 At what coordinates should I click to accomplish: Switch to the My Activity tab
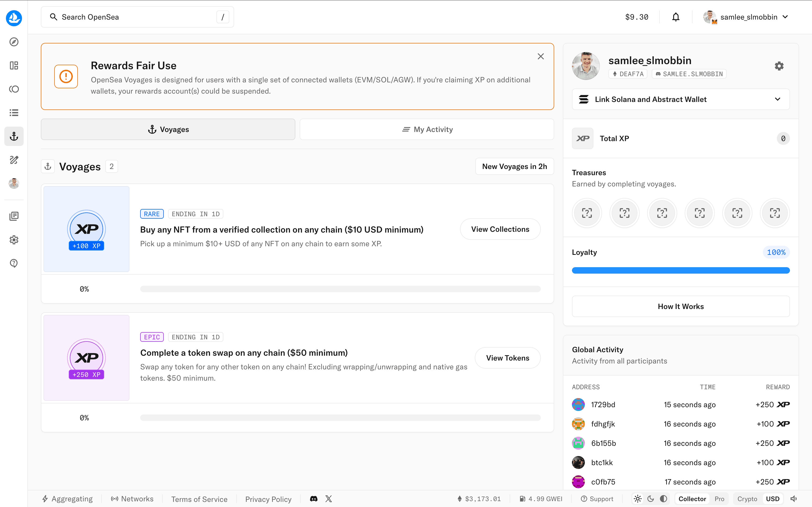click(427, 129)
